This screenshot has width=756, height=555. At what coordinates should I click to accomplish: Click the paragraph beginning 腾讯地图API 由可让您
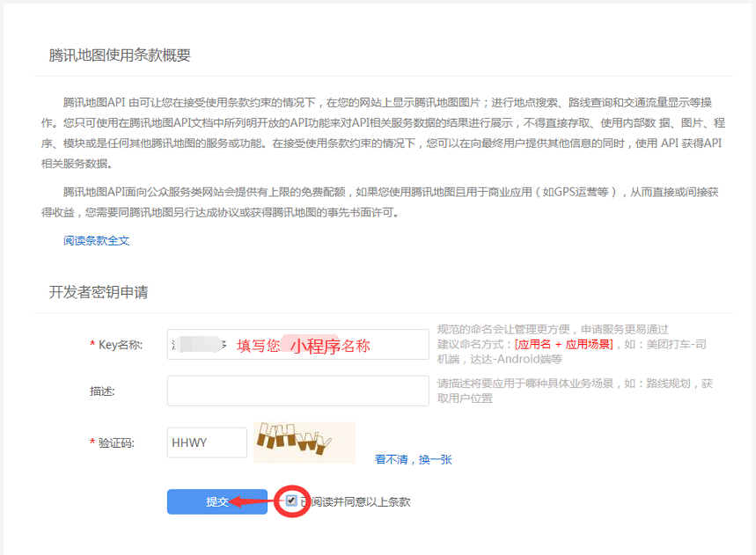click(x=383, y=133)
